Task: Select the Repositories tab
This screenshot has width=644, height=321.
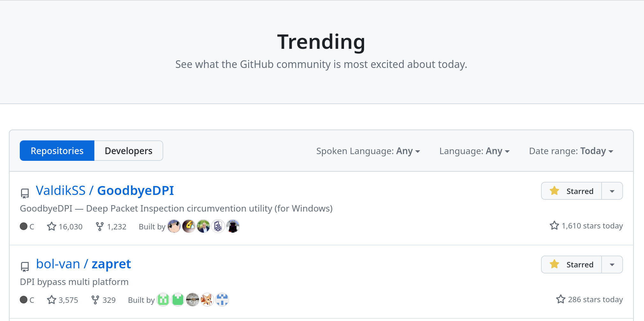Action: pos(57,151)
